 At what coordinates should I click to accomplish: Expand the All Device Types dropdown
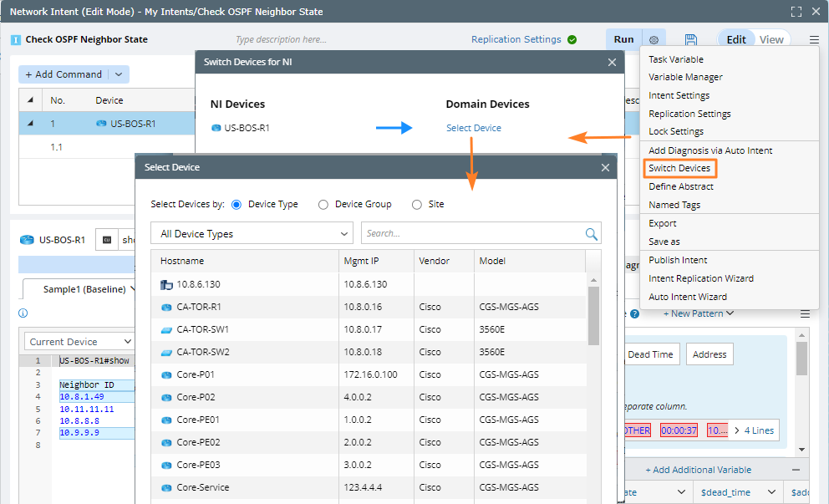(252, 234)
